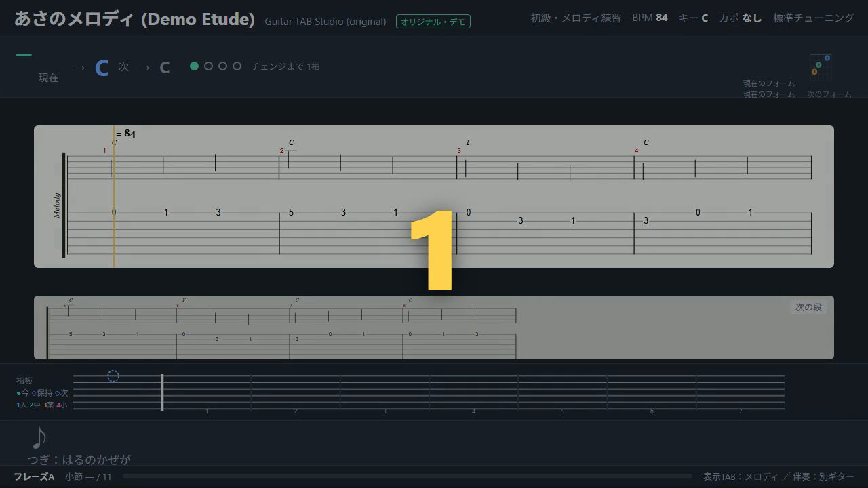Click the Melody track label
868x488 pixels.
pos(57,205)
